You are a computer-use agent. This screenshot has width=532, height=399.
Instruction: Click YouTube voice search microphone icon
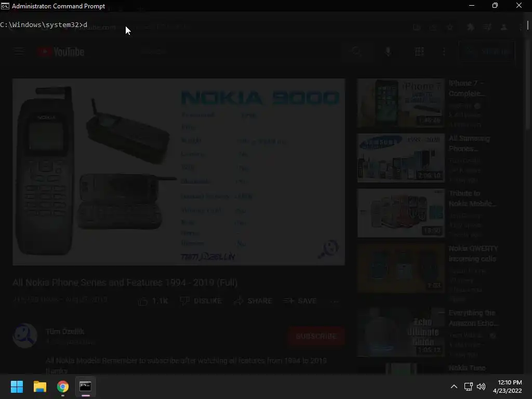pos(388,51)
